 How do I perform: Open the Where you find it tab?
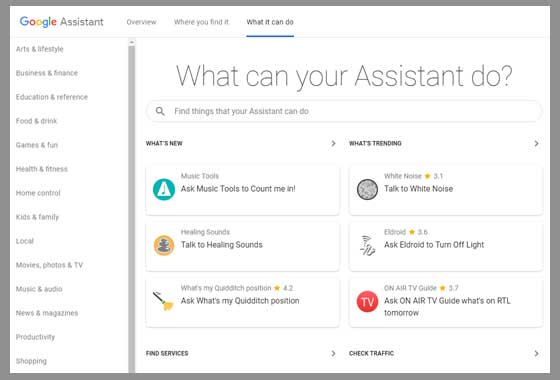[201, 22]
